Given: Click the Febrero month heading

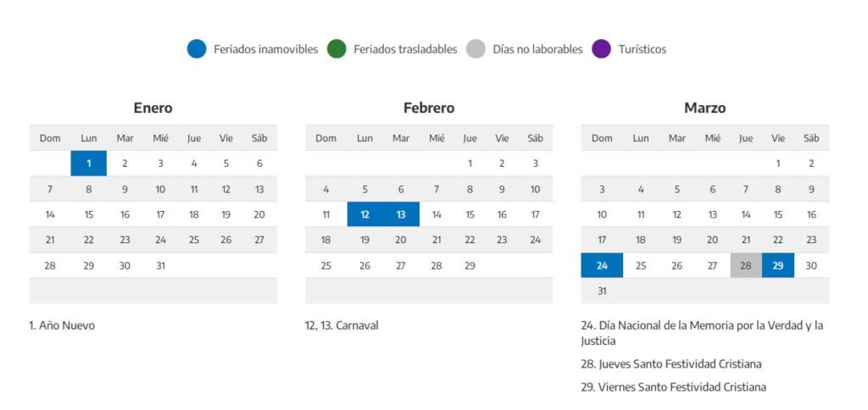Looking at the screenshot, I should (x=429, y=108).
